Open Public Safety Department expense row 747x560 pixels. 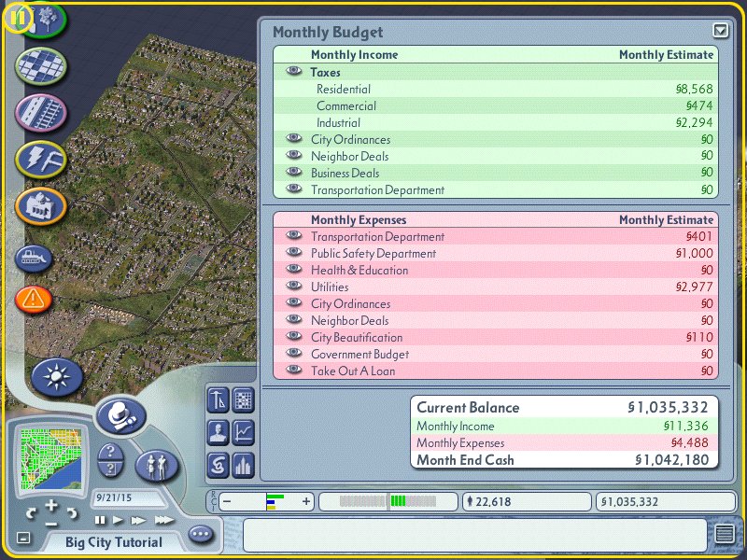pos(373,254)
